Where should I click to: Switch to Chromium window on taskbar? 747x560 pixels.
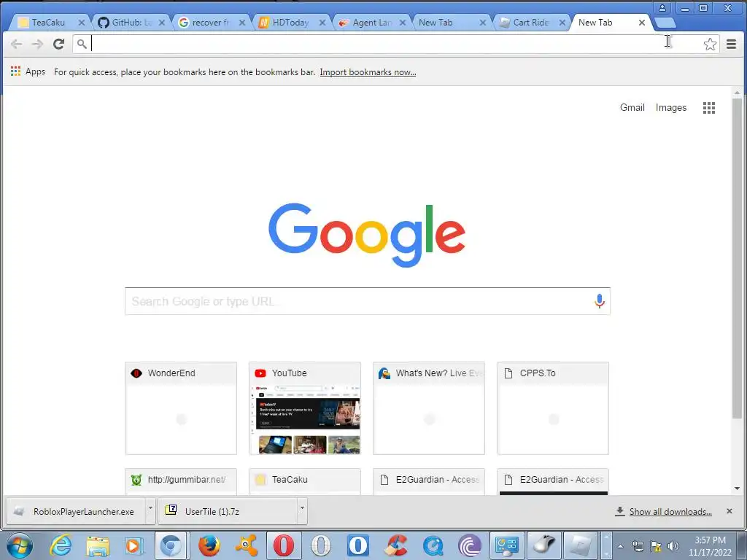(x=171, y=545)
